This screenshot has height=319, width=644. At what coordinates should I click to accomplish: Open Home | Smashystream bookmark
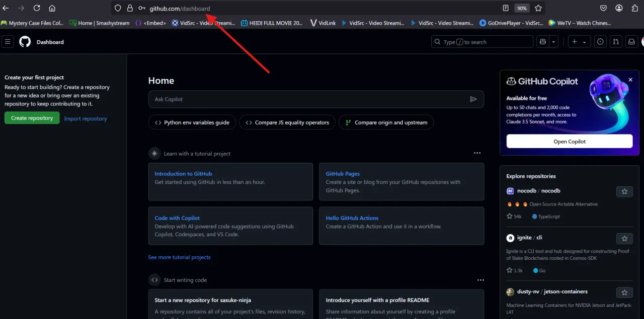(100, 23)
